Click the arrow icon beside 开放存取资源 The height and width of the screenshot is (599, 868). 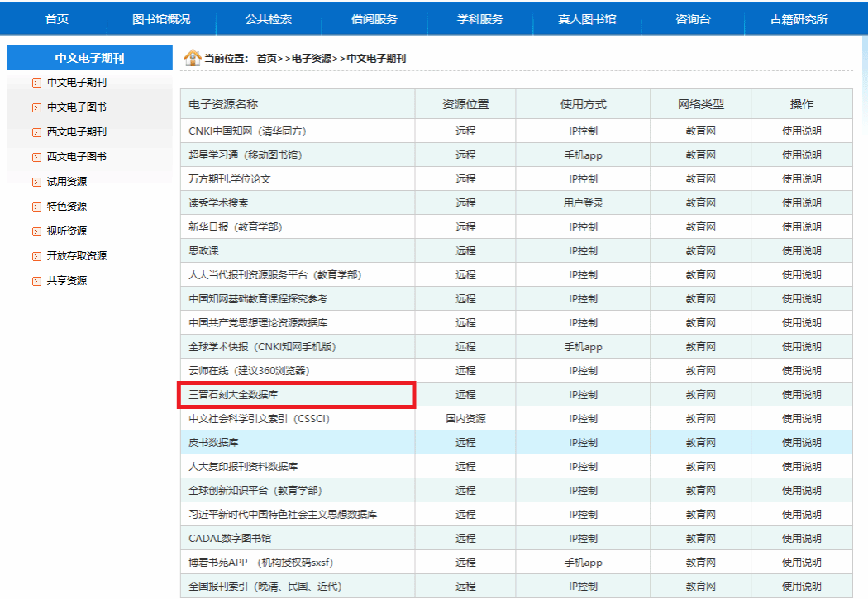36,256
